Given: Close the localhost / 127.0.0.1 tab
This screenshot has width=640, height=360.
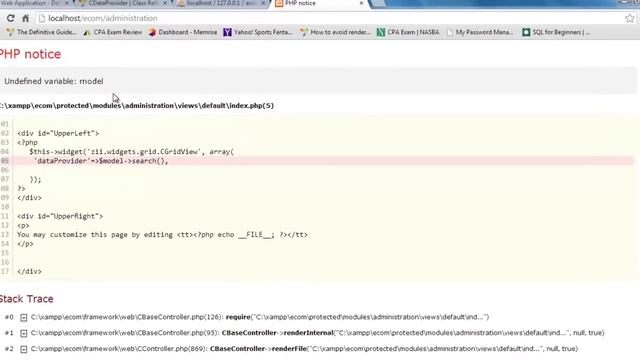Looking at the screenshot, I should click(x=263, y=3).
